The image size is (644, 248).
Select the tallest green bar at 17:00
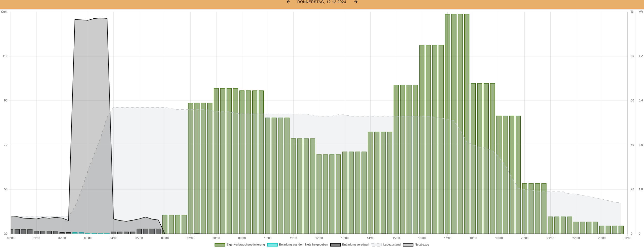[447, 123]
